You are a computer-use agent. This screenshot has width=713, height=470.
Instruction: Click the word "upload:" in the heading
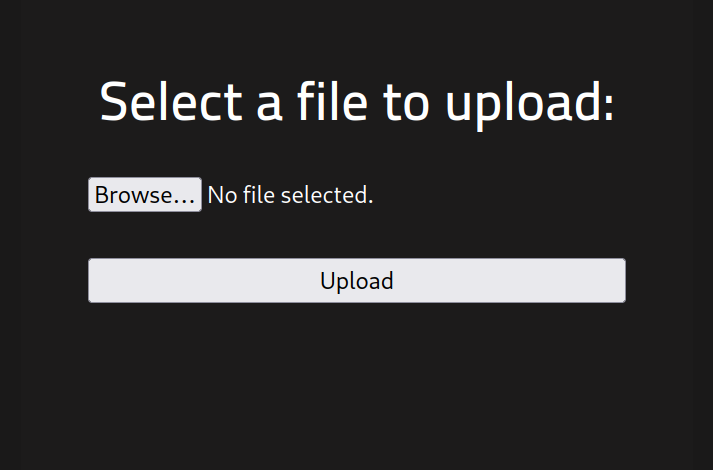coord(530,104)
